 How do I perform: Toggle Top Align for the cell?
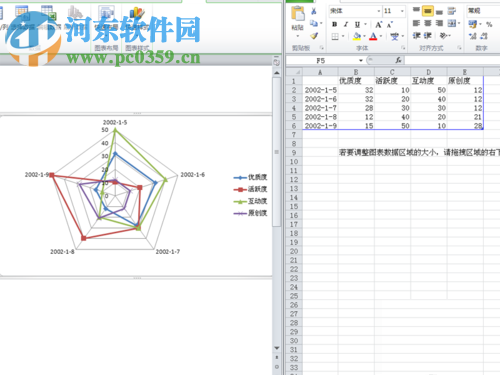coord(416,11)
